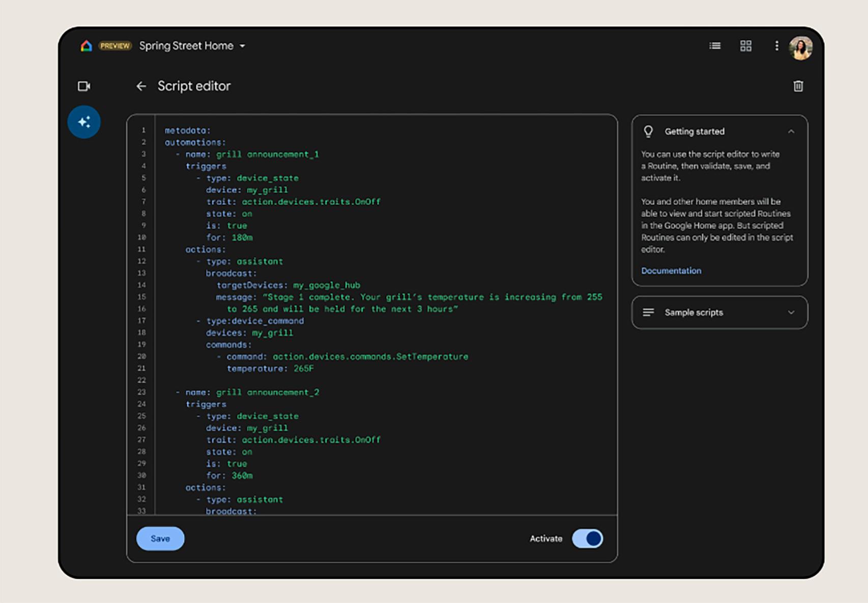Open the three-dot overflow menu

point(776,46)
